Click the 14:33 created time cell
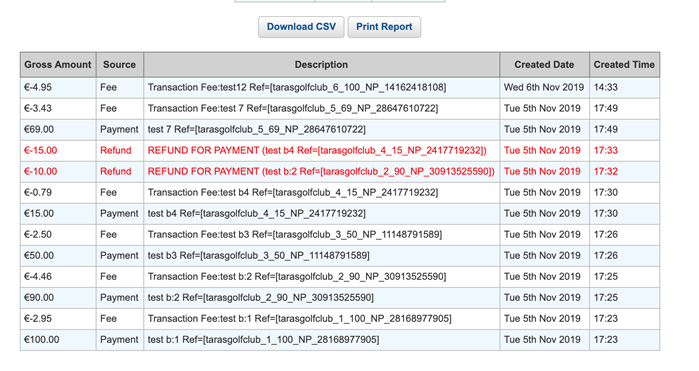The image size is (699, 371). click(624, 87)
